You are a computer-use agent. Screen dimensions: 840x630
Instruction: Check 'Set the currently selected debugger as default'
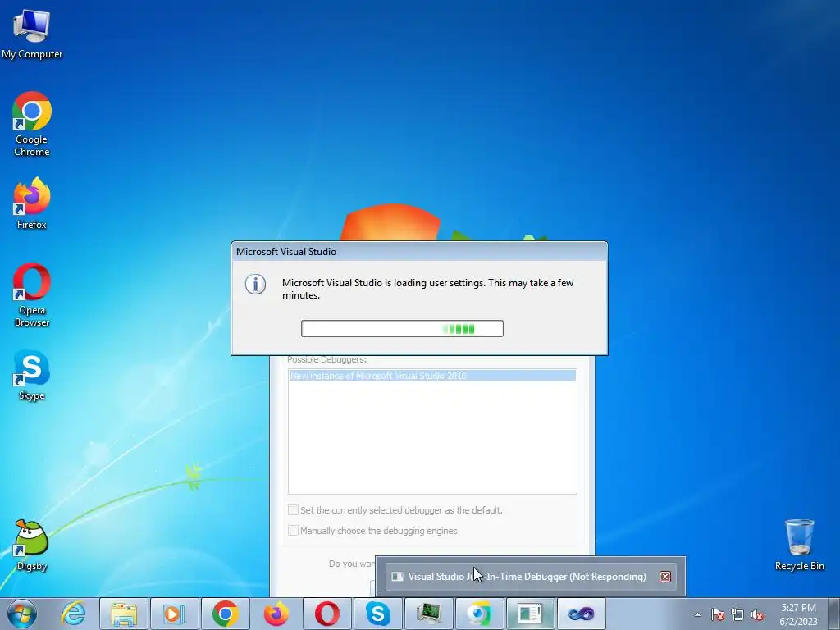[293, 509]
